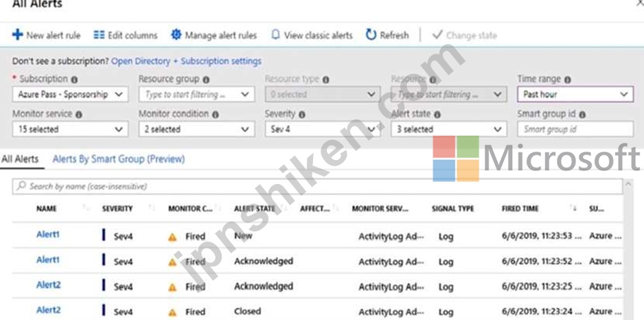Sort by the FIRED TIME column header
The height and width of the screenshot is (320, 644).
point(520,209)
